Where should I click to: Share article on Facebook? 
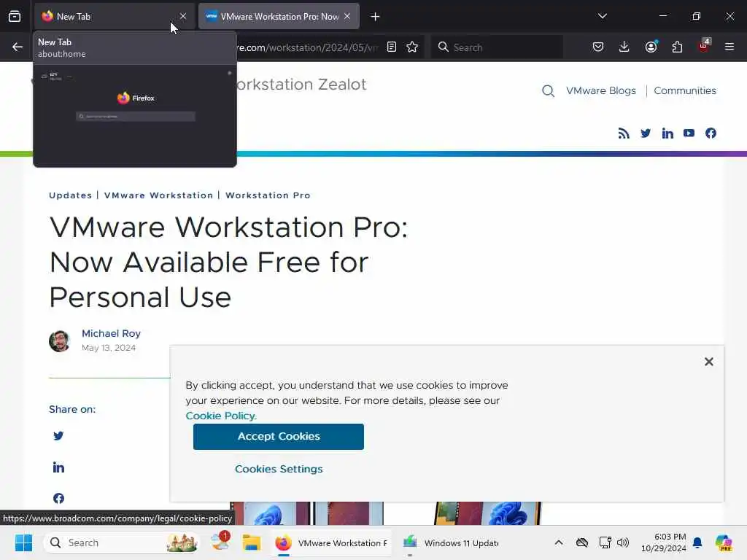[x=58, y=498]
